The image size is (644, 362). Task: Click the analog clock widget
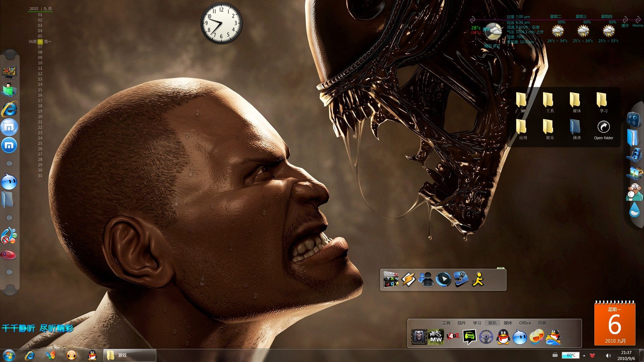coord(221,23)
